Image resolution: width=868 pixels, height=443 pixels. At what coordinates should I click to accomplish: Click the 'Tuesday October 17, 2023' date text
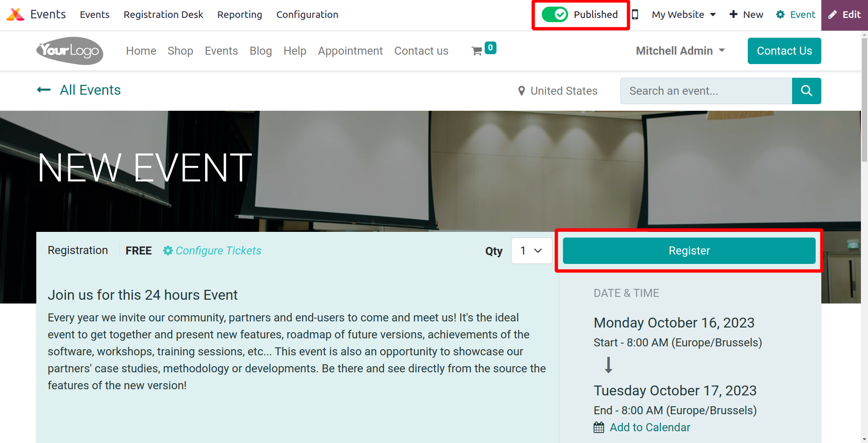[675, 391]
